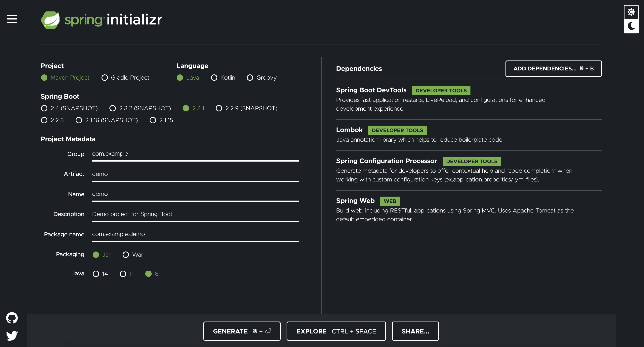This screenshot has height=347, width=644.
Task: Edit the Description field
Action: [195, 214]
